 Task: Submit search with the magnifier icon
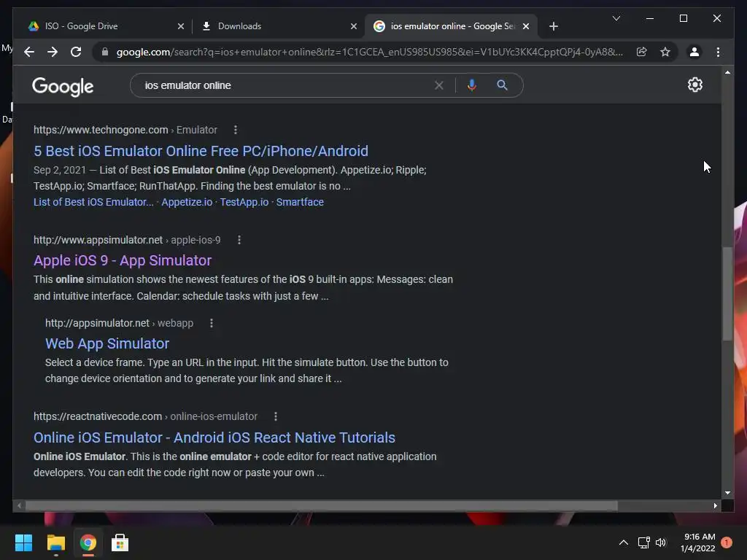click(x=502, y=85)
